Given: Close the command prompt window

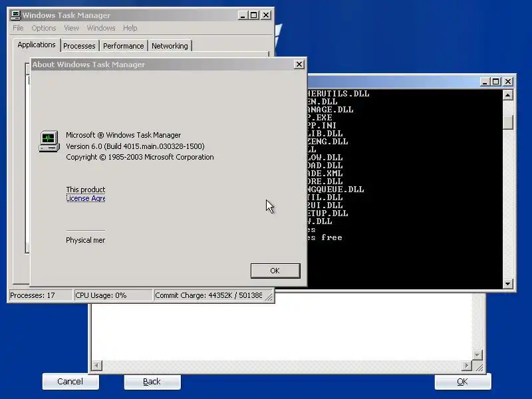Looking at the screenshot, I should coord(508,82).
